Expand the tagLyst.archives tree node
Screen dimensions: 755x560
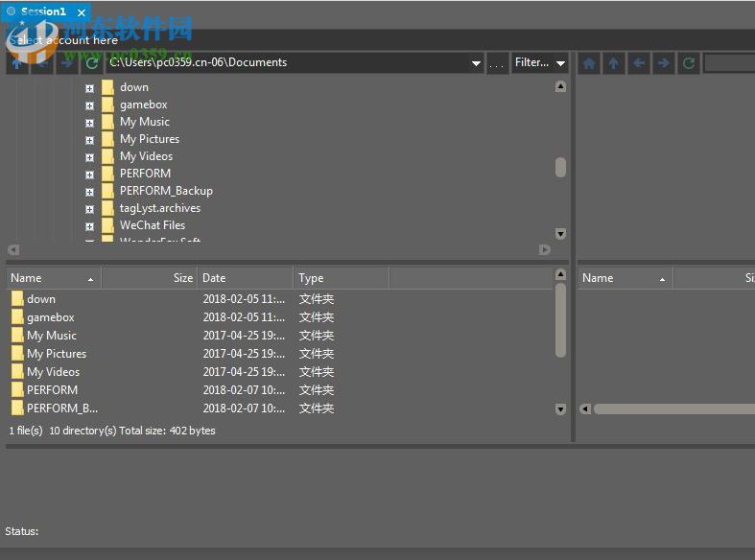click(x=89, y=210)
